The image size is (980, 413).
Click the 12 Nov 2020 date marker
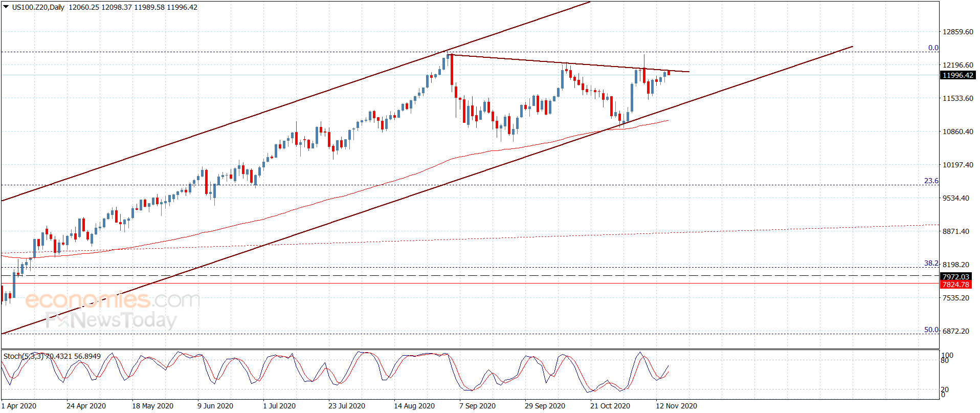(676, 406)
